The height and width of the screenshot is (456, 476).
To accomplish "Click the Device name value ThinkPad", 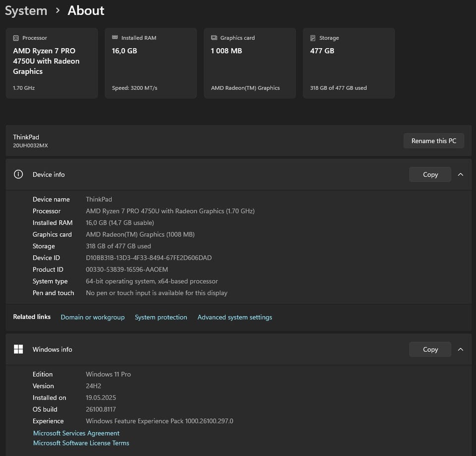I will click(99, 199).
